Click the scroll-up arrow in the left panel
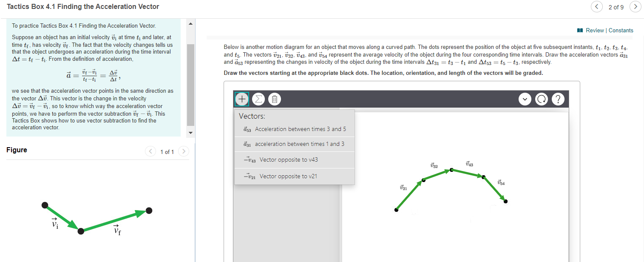644x262 pixels. [190, 24]
